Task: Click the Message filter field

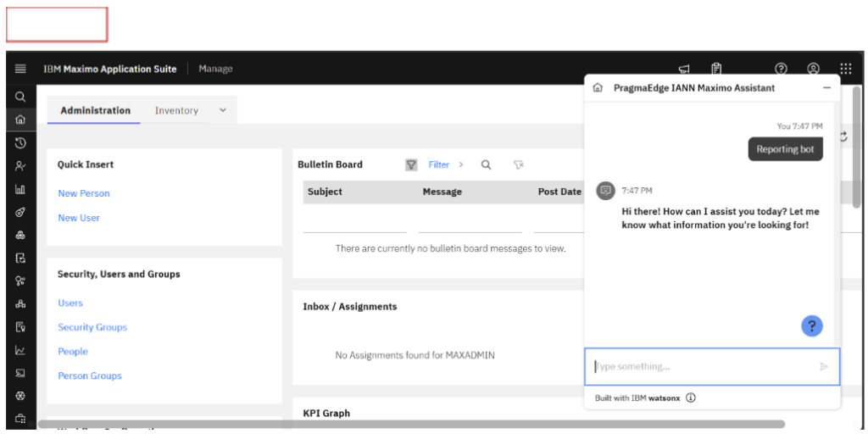Action: pyautogui.click(x=470, y=221)
